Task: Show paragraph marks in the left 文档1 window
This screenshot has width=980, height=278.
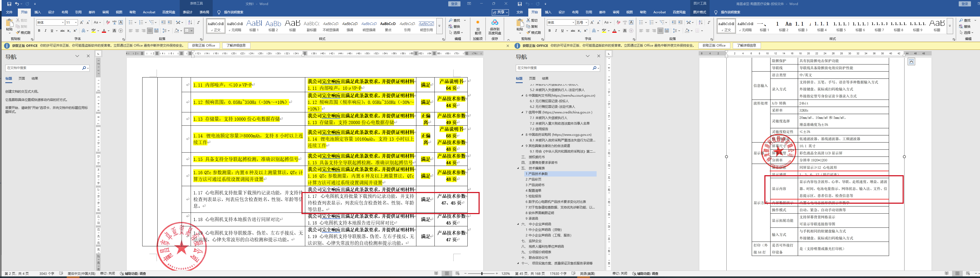Action: pyautogui.click(x=198, y=22)
